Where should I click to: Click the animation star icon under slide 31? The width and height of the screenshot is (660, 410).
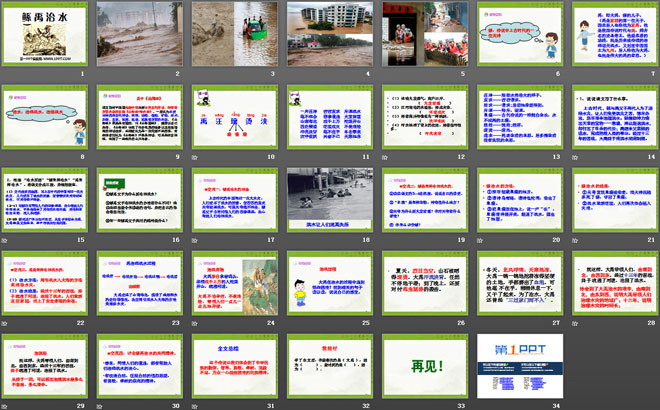click(x=194, y=406)
